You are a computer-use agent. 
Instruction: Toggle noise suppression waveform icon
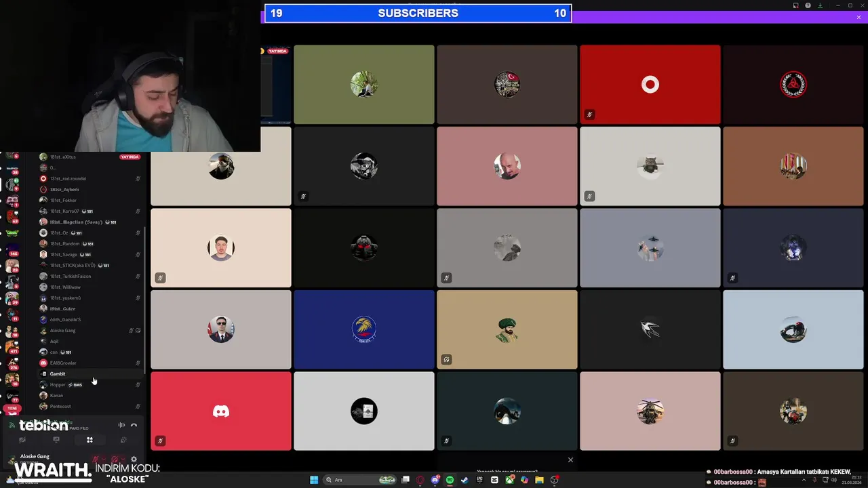[121, 425]
